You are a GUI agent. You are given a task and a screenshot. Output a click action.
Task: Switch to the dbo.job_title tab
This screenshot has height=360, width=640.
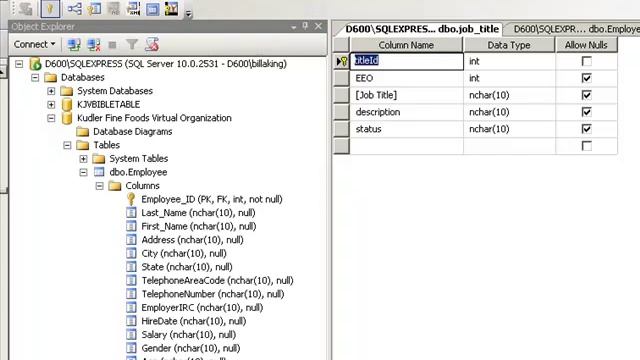(422, 29)
